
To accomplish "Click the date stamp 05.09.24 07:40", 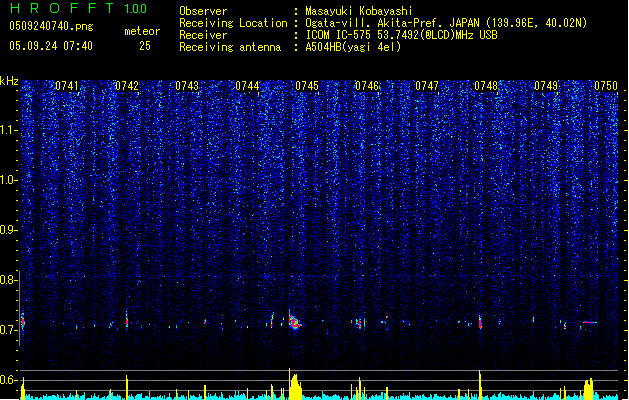I will [51, 46].
